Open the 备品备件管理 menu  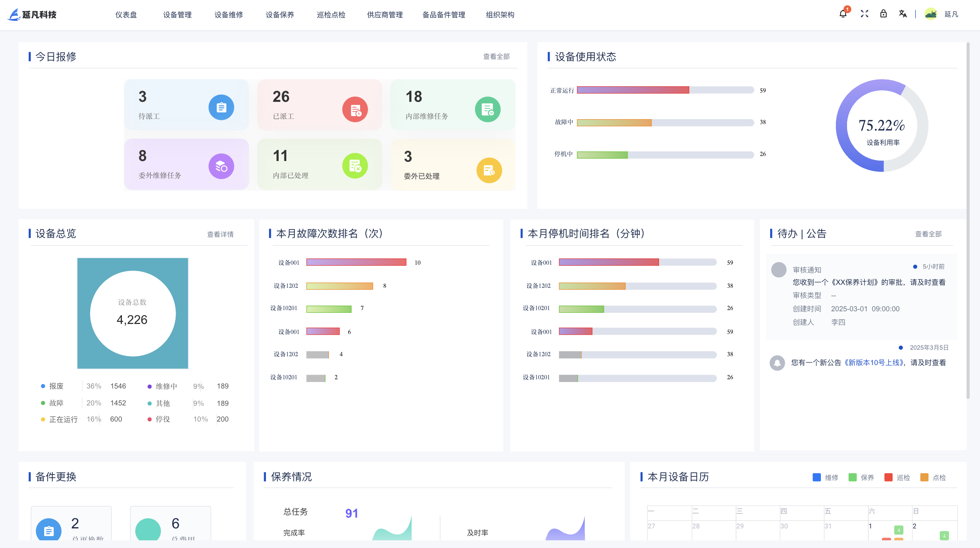pyautogui.click(x=443, y=15)
